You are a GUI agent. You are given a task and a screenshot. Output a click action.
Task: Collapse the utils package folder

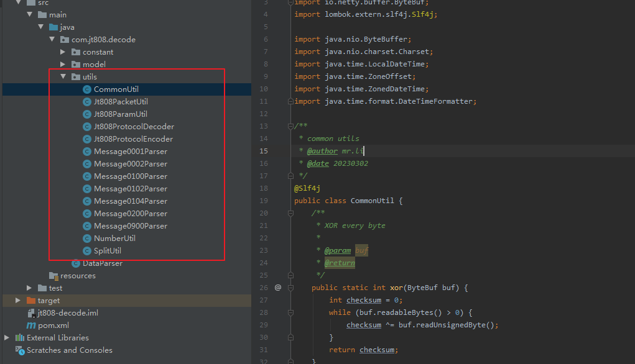point(63,77)
